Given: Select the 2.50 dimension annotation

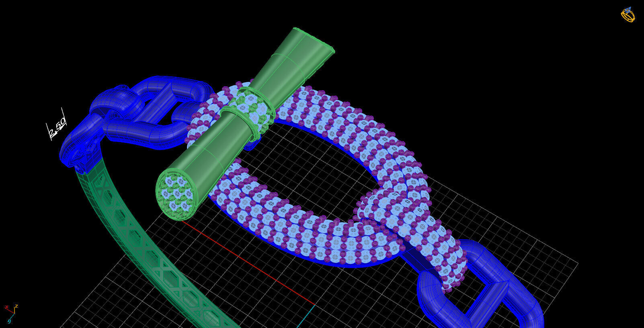Looking at the screenshot, I should click(57, 125).
